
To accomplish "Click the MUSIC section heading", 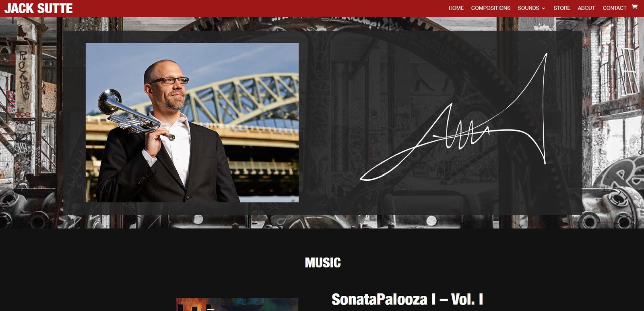I will [x=323, y=263].
